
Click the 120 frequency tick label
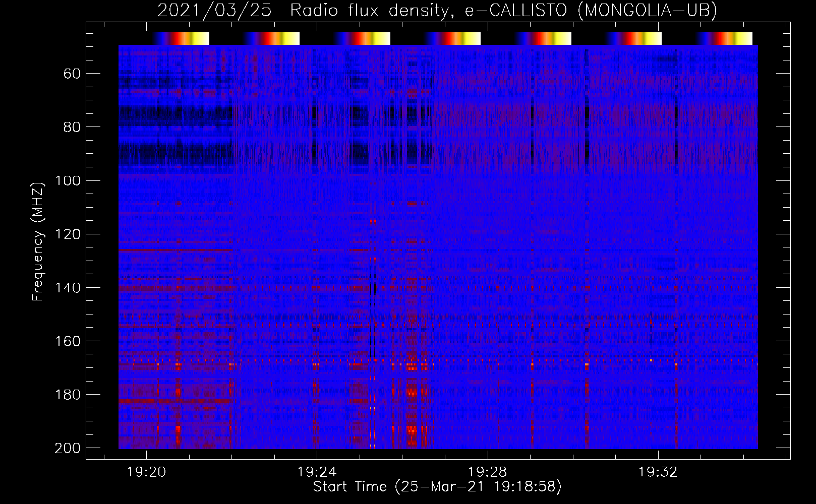point(68,234)
